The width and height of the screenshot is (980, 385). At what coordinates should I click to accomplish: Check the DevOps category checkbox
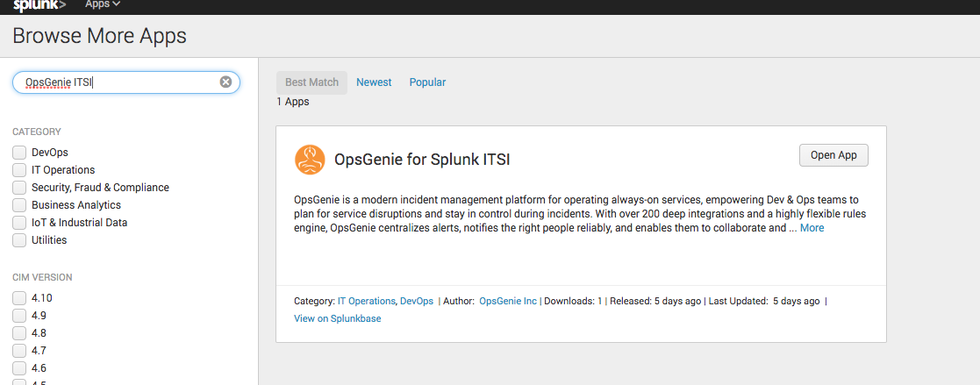coord(19,153)
